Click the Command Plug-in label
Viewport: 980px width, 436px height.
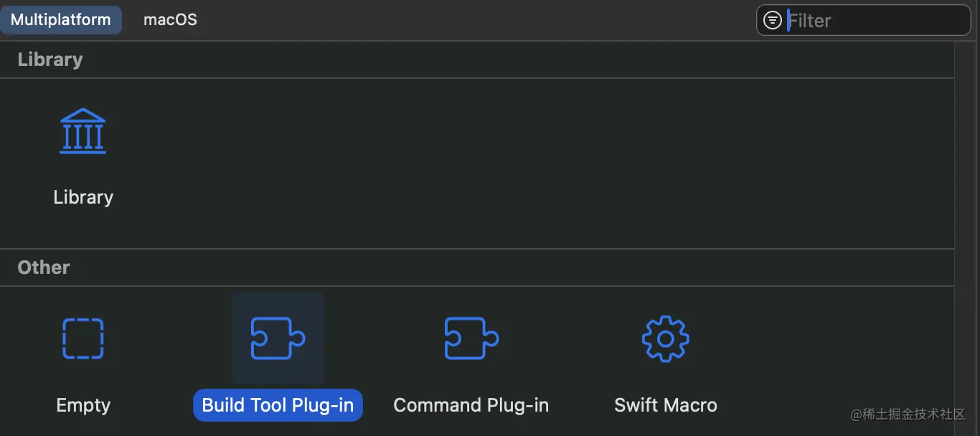point(471,405)
